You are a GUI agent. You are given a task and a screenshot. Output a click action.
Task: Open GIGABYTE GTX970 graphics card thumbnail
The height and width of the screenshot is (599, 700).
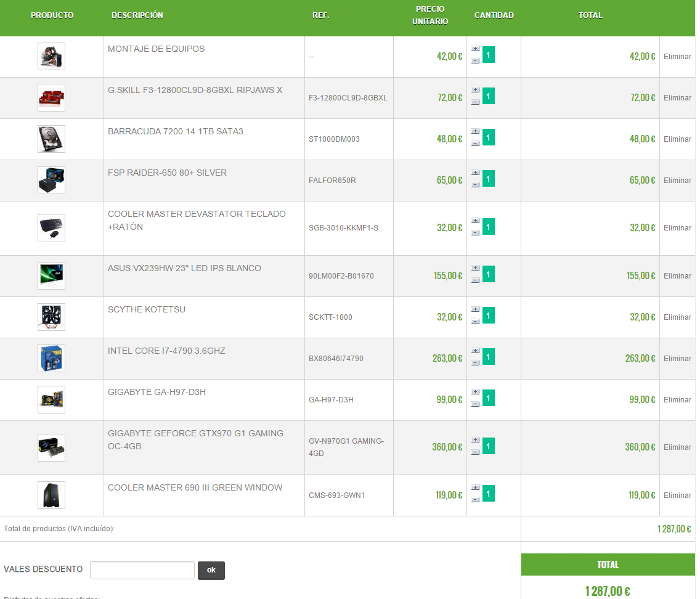51,447
